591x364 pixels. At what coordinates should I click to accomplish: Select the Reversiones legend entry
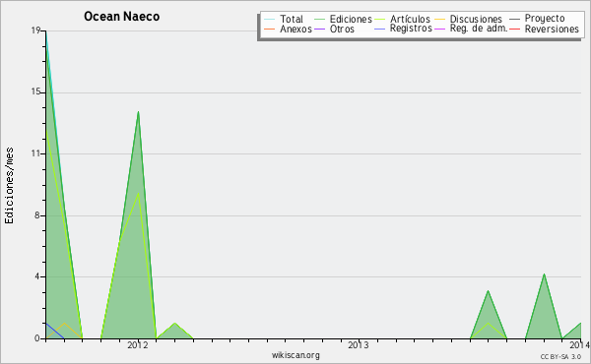click(545, 29)
